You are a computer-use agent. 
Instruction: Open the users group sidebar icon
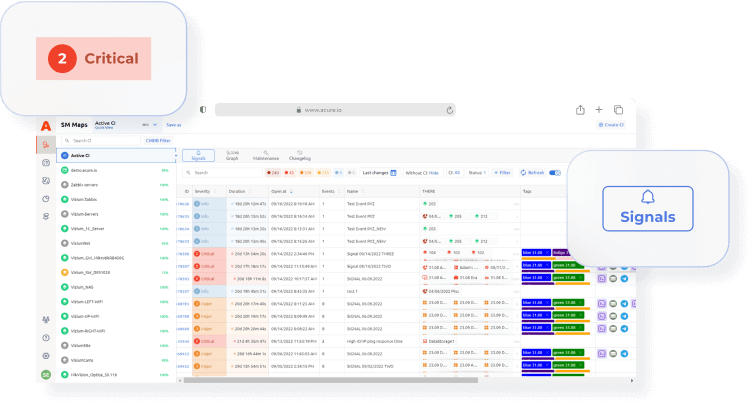tap(46, 320)
